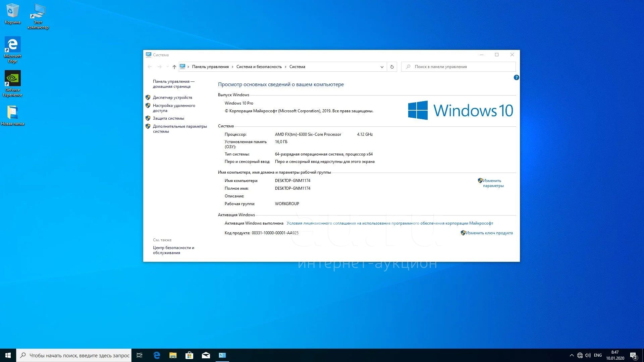The image size is (644, 362).
Task: Select the WORKGROUP value
Action: pos(287,204)
